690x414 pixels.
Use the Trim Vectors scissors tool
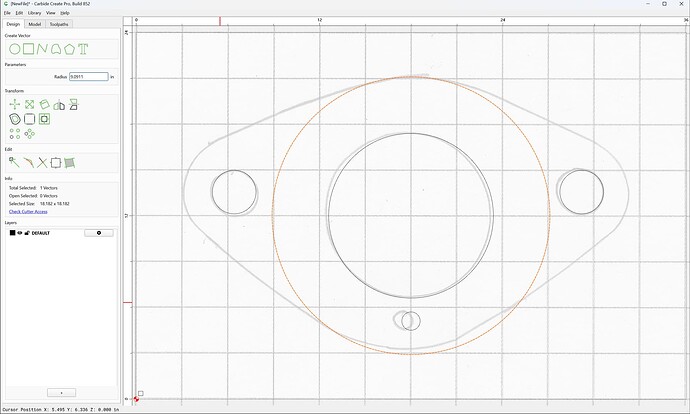pyautogui.click(x=42, y=163)
